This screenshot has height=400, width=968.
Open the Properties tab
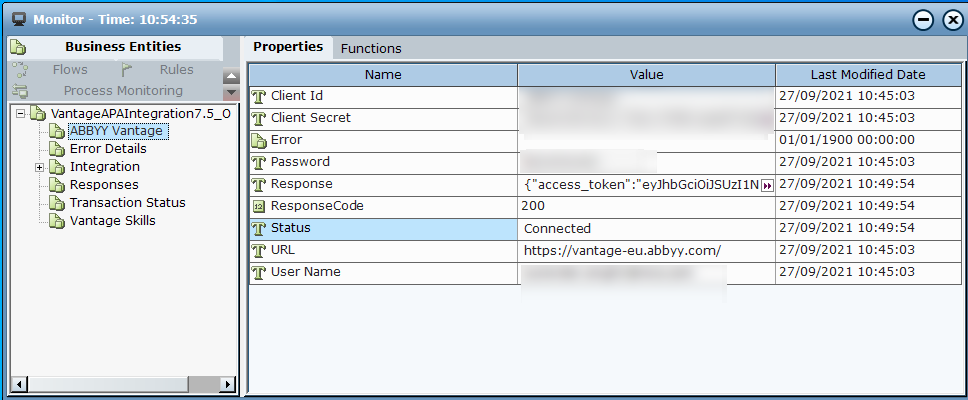(288, 47)
